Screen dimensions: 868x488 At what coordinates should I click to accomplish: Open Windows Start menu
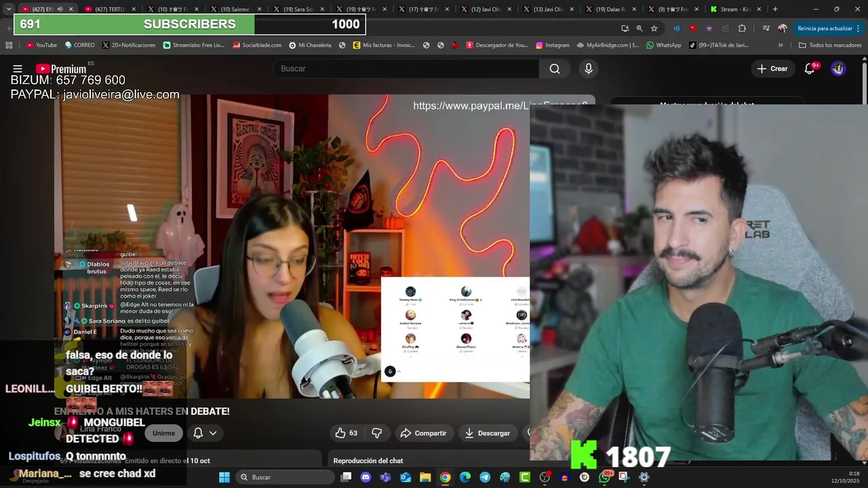(224, 477)
